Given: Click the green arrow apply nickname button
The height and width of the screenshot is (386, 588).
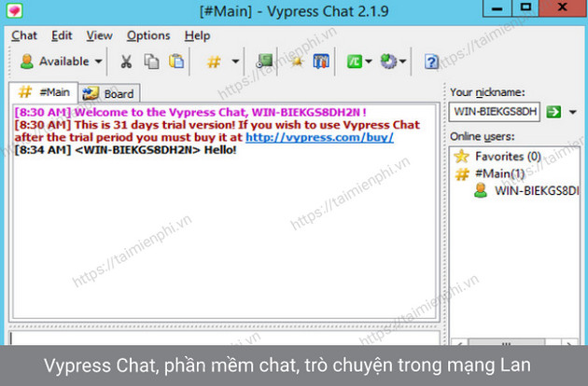Looking at the screenshot, I should (x=553, y=112).
